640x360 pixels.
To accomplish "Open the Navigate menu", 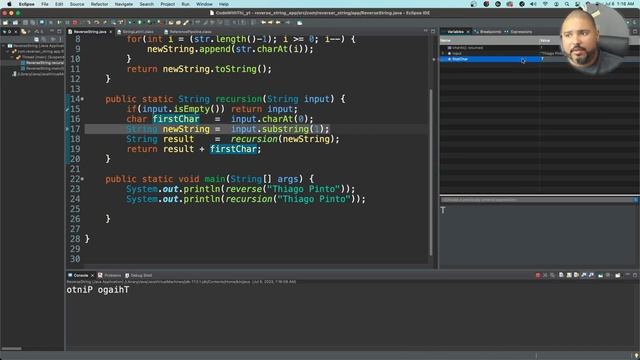I will click(x=124, y=4).
